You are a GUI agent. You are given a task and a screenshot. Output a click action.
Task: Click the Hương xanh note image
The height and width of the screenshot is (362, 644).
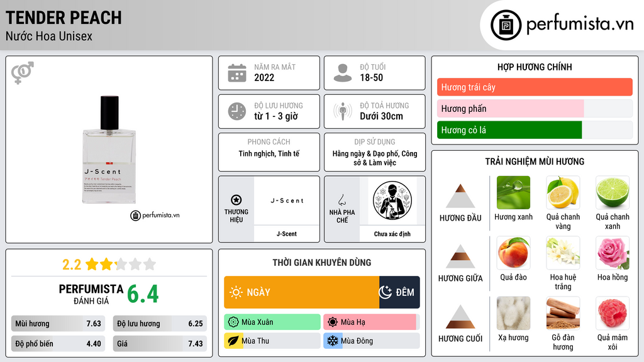[x=513, y=192]
